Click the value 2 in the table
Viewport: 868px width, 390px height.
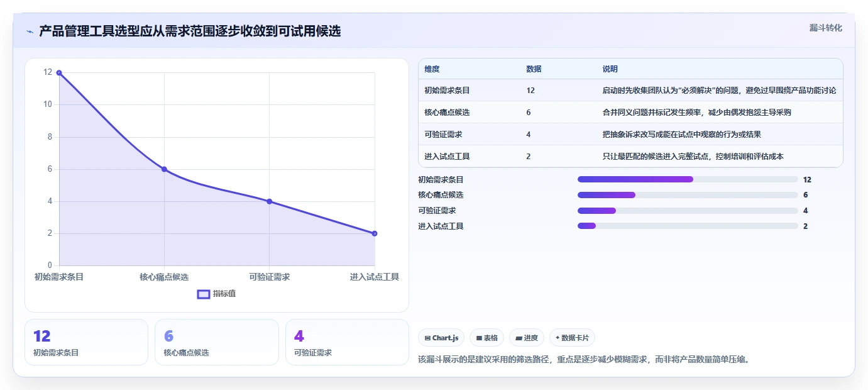coord(529,157)
